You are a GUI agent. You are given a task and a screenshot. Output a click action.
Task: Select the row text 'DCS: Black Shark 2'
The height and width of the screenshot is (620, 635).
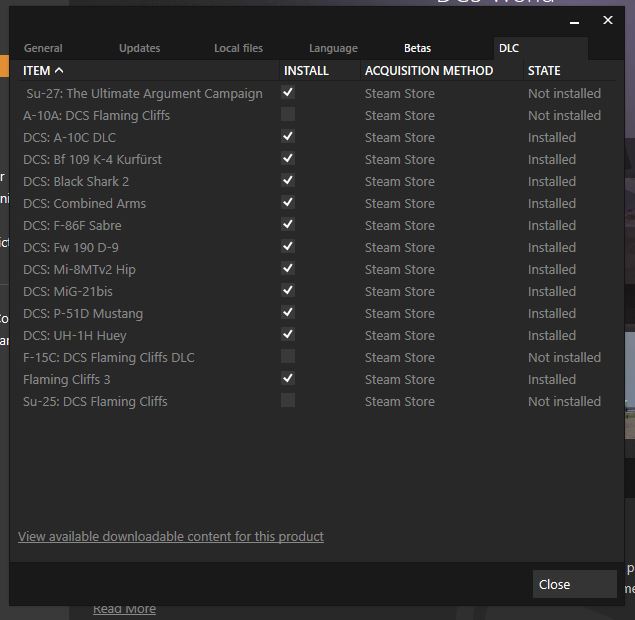pyautogui.click(x=76, y=181)
